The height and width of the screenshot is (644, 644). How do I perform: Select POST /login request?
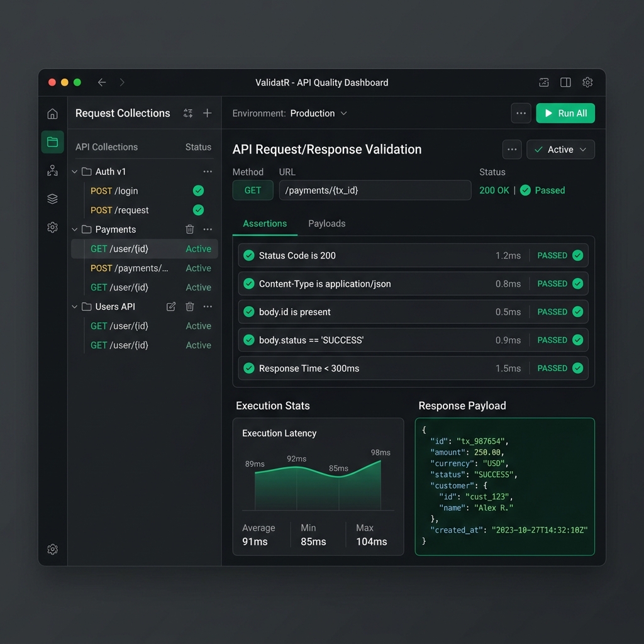(x=145, y=191)
